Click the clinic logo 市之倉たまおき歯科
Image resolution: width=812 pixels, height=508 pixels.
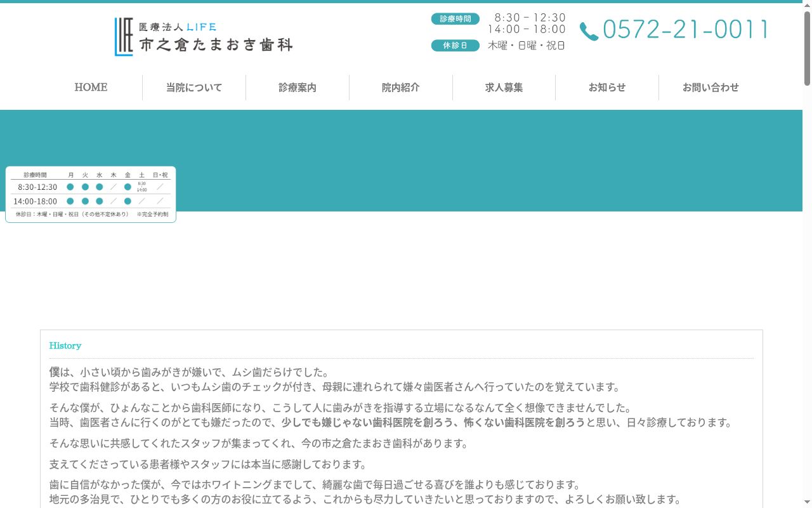(204, 37)
